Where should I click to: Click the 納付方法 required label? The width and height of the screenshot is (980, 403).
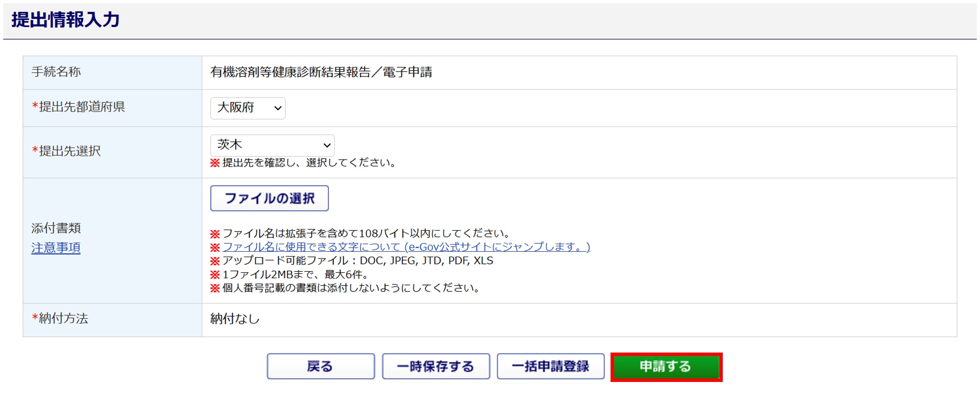(x=60, y=318)
